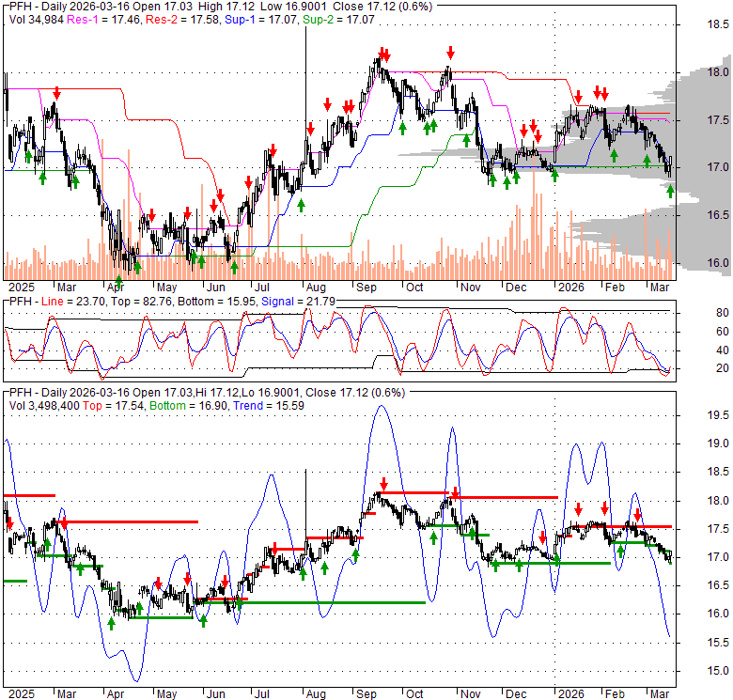
Task: Select the 16.5 price label on top chart axis
Action: click(x=718, y=215)
